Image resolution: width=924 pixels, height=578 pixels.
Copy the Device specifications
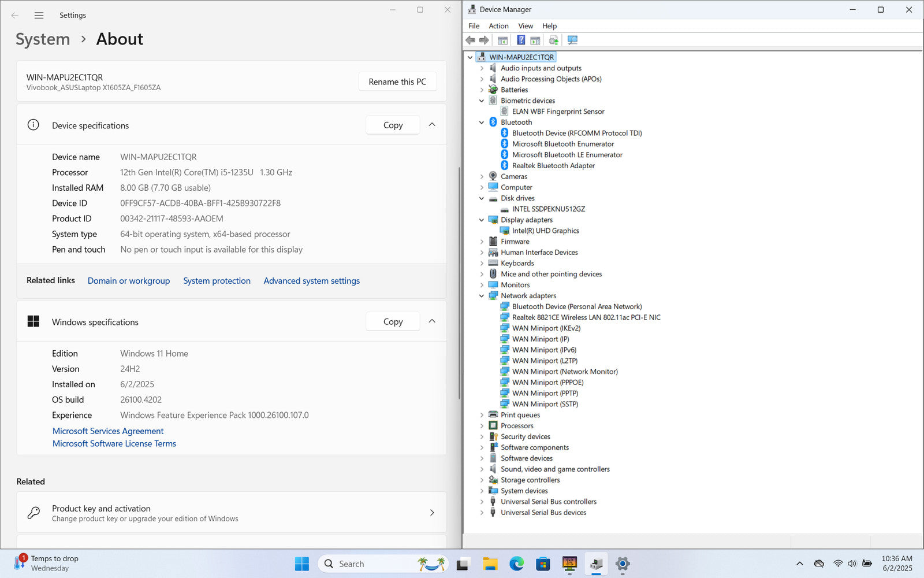click(x=393, y=125)
